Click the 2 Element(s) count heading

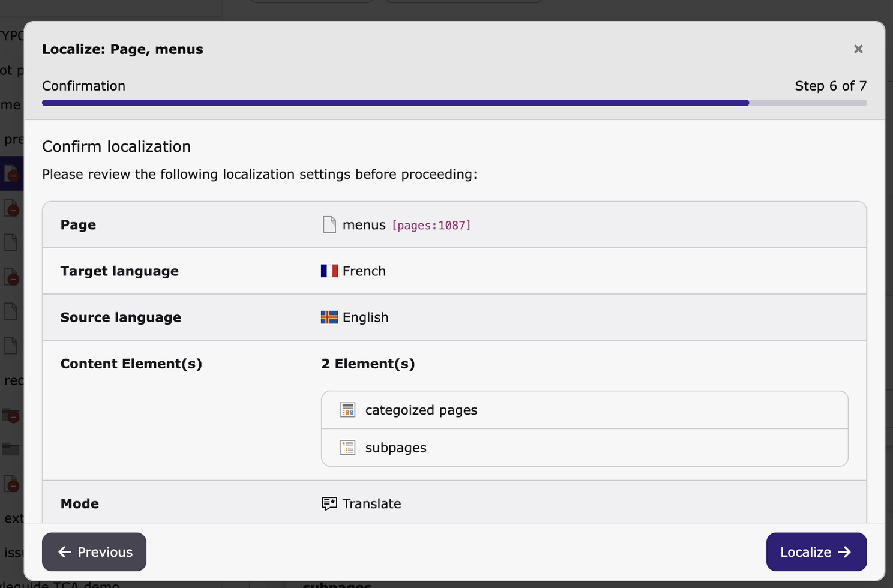(368, 364)
